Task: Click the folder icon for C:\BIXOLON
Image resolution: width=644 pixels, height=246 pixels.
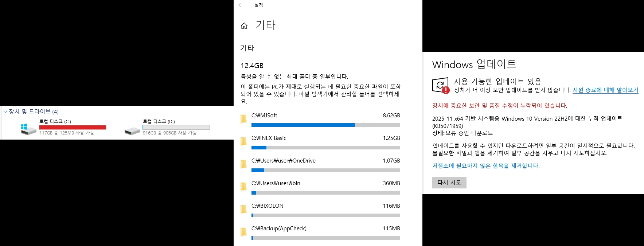Action: click(243, 210)
